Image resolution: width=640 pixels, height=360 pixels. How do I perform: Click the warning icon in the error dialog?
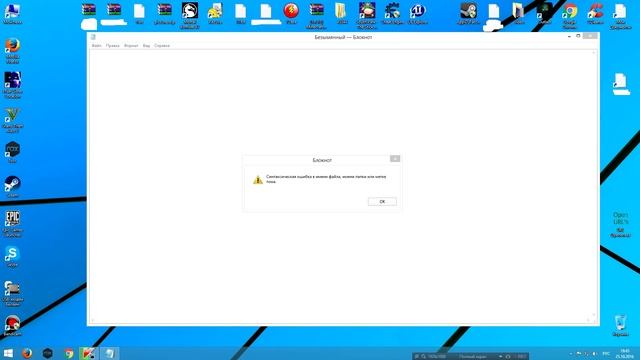(x=258, y=180)
